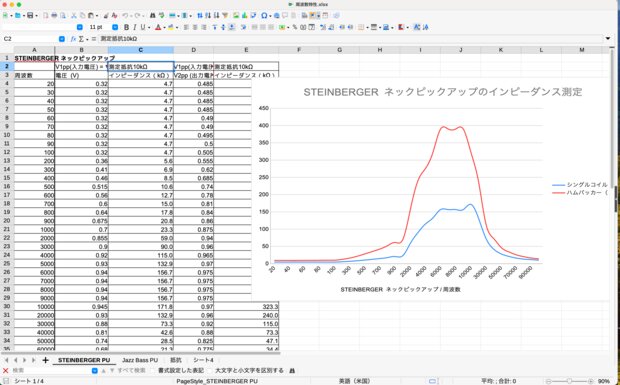Click the Save document icon
Viewport: 620px width, 385px height.
coord(30,15)
